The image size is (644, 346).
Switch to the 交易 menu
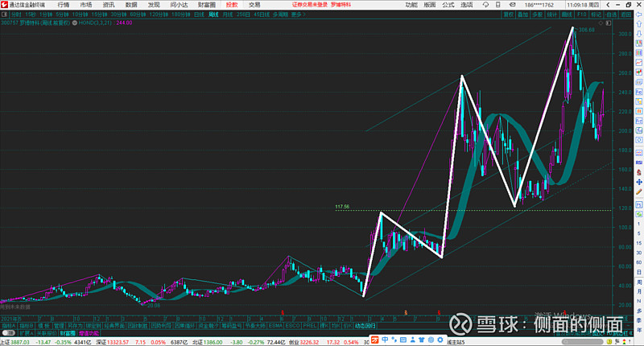coord(254,5)
